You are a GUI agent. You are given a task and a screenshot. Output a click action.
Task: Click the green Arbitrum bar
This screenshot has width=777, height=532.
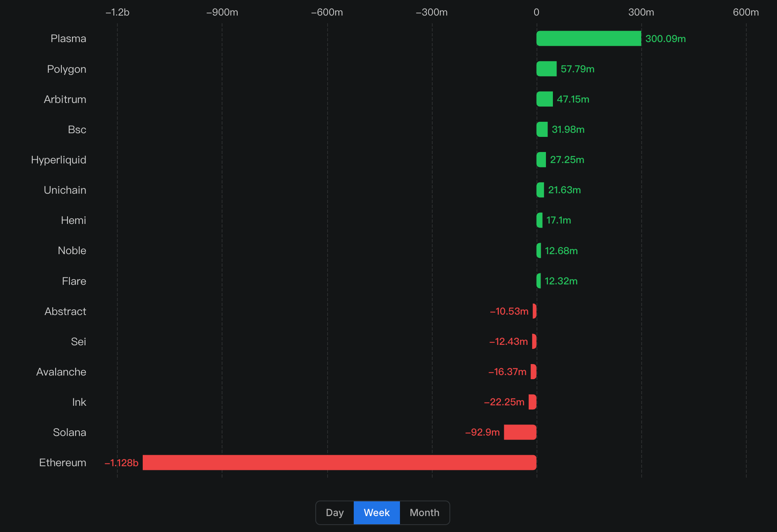click(x=545, y=99)
